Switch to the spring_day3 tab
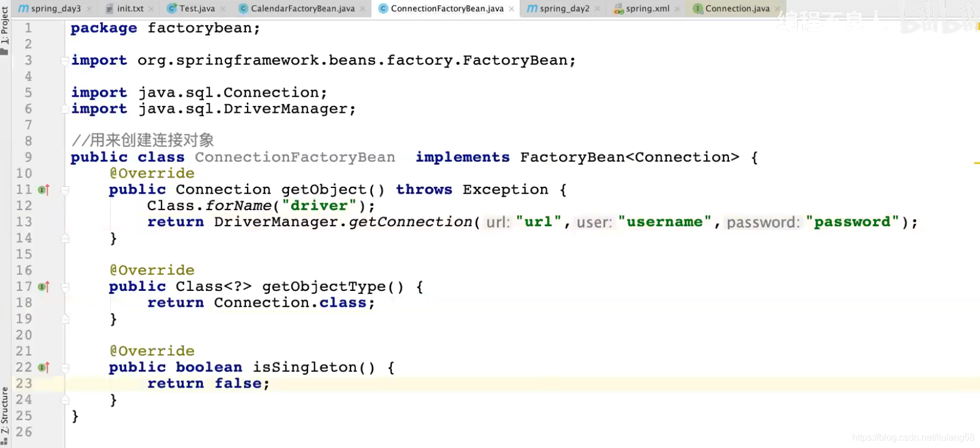This screenshot has width=980, height=448. tap(56, 9)
